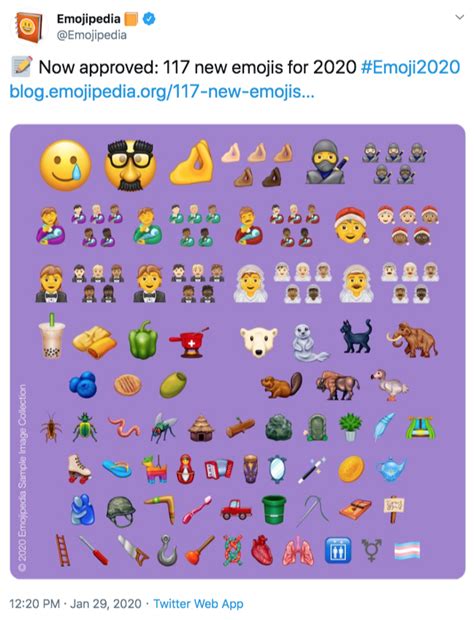474x620 pixels.
Task: Click the anatomical heart emoji
Action: click(262, 550)
